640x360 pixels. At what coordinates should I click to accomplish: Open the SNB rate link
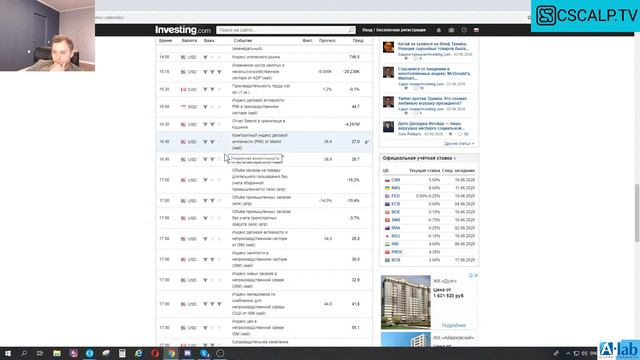[396, 220]
